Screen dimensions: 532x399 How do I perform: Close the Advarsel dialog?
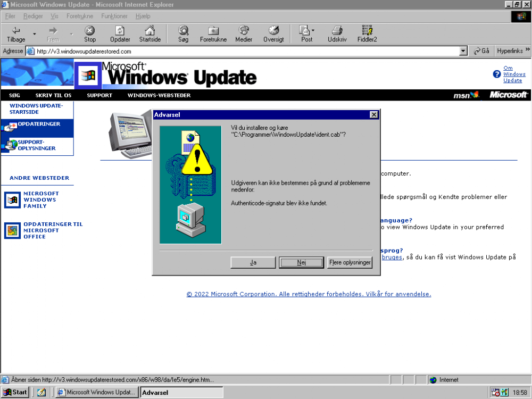point(373,114)
